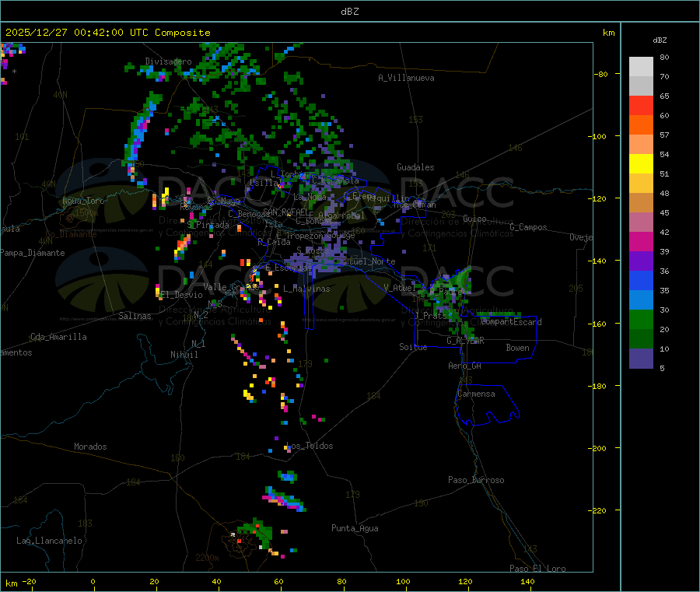Click the Salinas map label

click(x=135, y=316)
